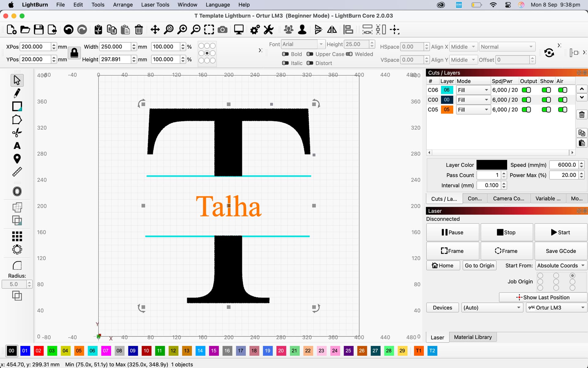
Task: Click the Preview monitor icon in toolbar
Action: point(239,30)
